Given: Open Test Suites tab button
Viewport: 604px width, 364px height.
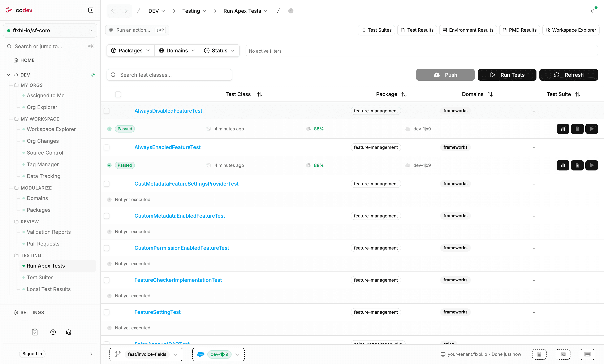Looking at the screenshot, I should pos(376,30).
